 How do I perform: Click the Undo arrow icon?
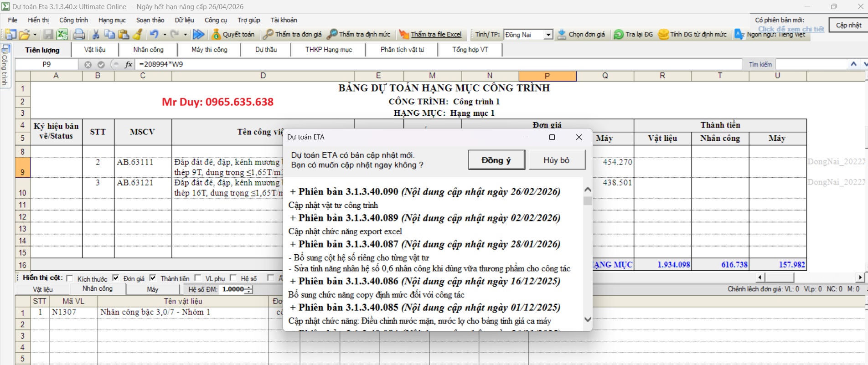154,35
